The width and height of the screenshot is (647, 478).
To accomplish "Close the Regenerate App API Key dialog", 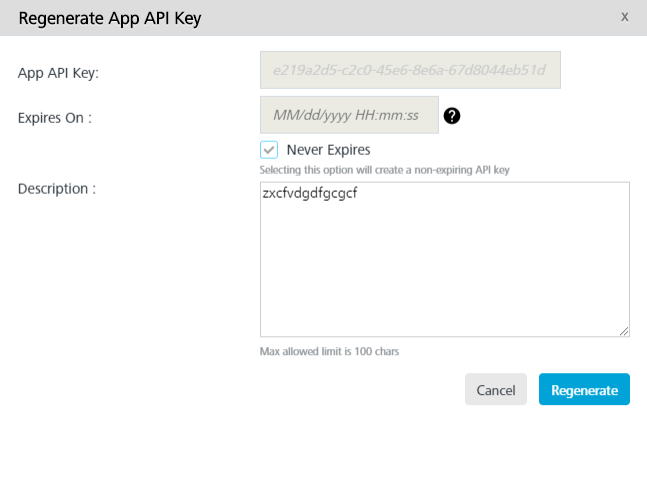I will point(624,17).
